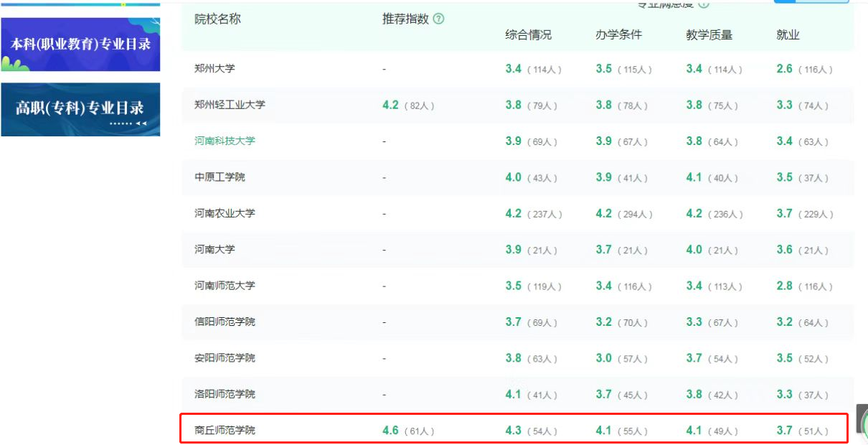Open 安阳师范学院 school link
The image size is (868, 445).
point(225,358)
